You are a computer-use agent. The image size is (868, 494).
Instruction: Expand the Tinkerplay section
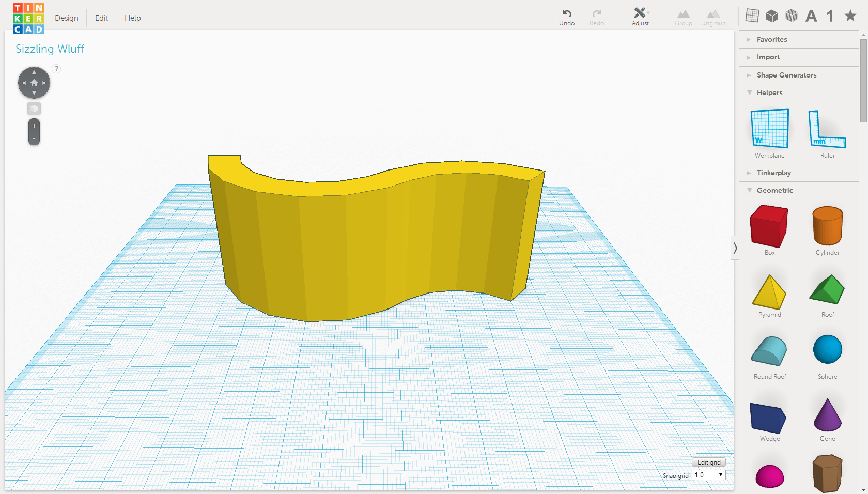point(774,173)
